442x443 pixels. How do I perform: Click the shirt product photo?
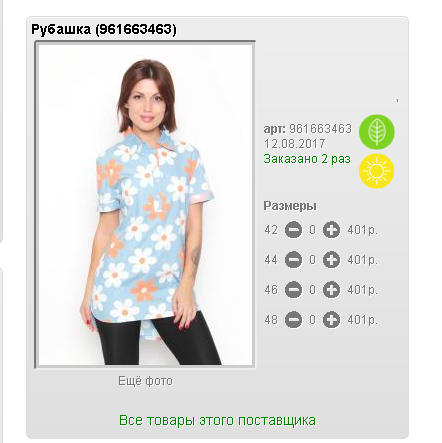[145, 205]
